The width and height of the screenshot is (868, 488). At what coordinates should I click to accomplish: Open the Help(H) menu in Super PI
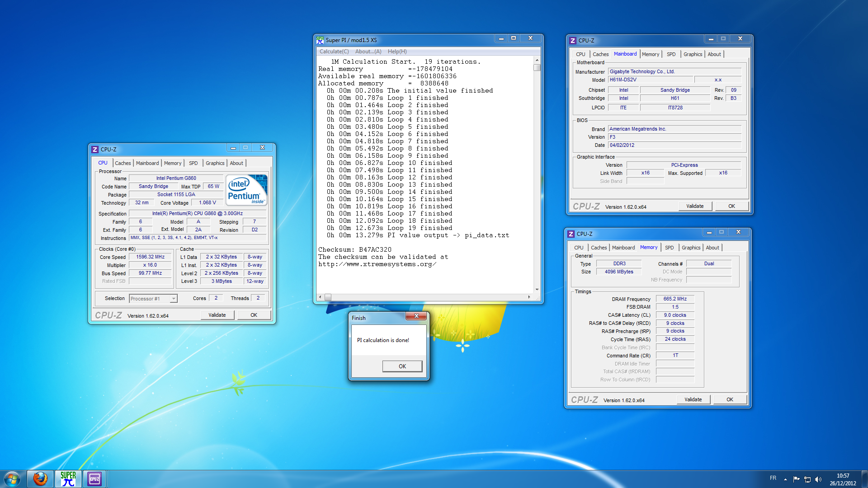[397, 52]
